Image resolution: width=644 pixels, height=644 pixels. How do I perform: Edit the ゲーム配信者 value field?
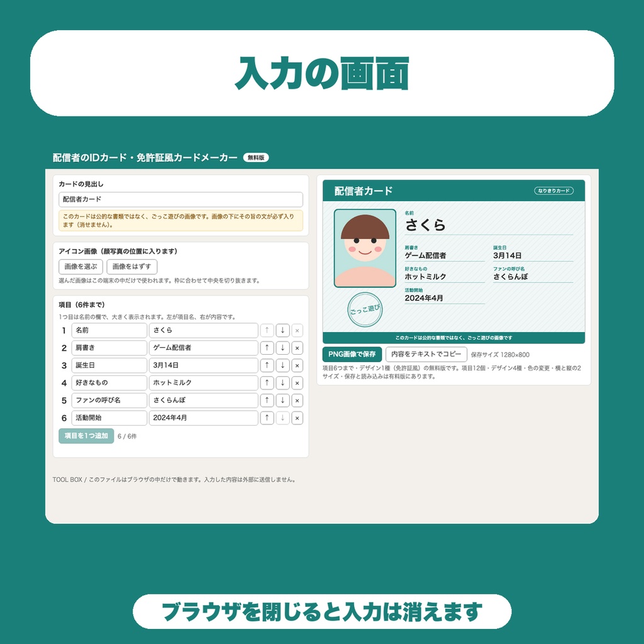pyautogui.click(x=203, y=348)
